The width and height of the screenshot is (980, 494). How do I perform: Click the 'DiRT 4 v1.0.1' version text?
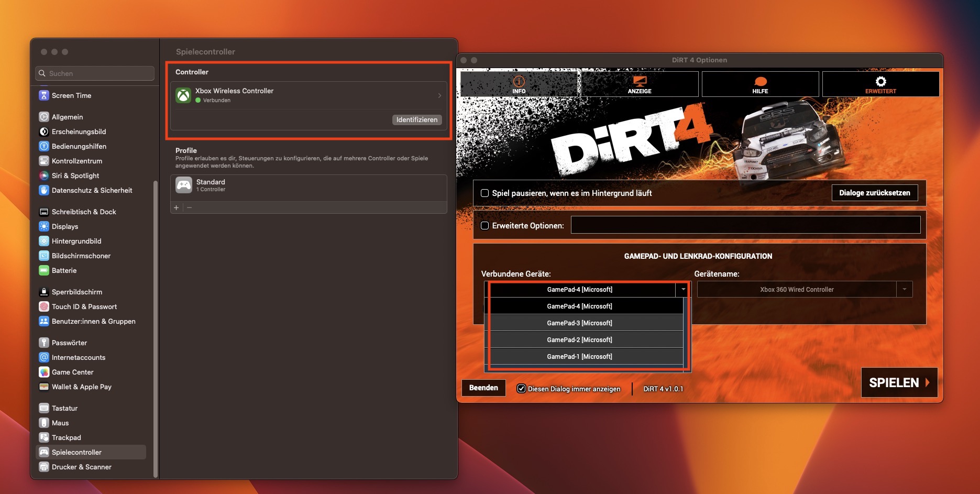(x=663, y=389)
